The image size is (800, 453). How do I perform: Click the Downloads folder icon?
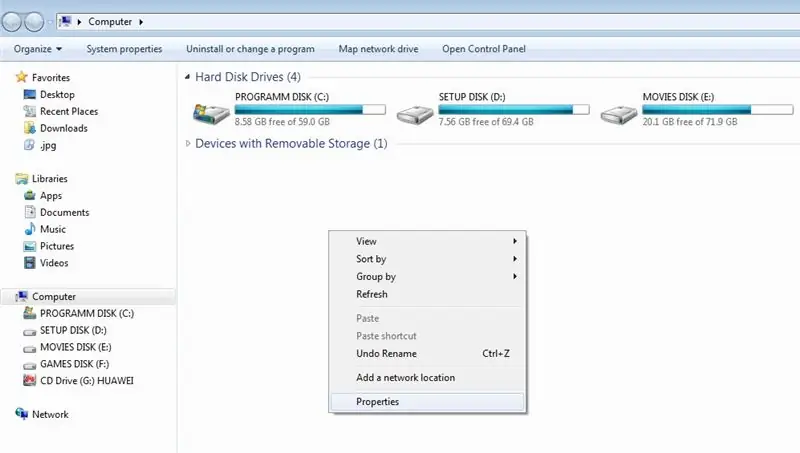coord(30,128)
